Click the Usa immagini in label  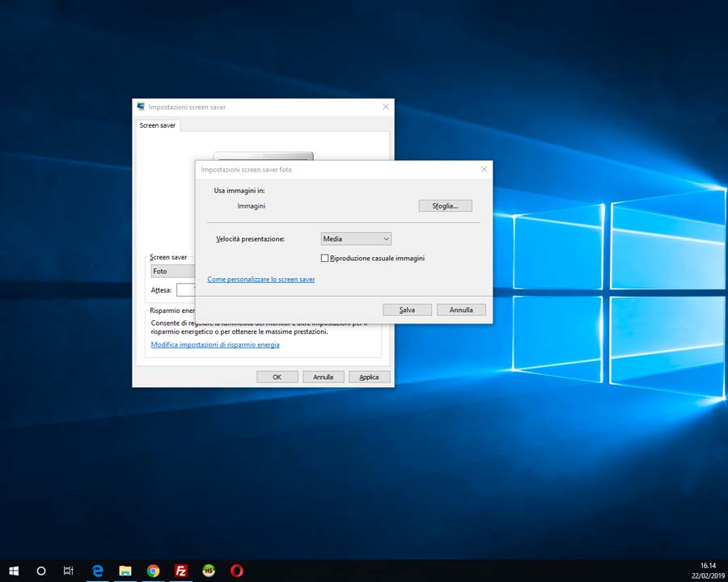coord(239,190)
